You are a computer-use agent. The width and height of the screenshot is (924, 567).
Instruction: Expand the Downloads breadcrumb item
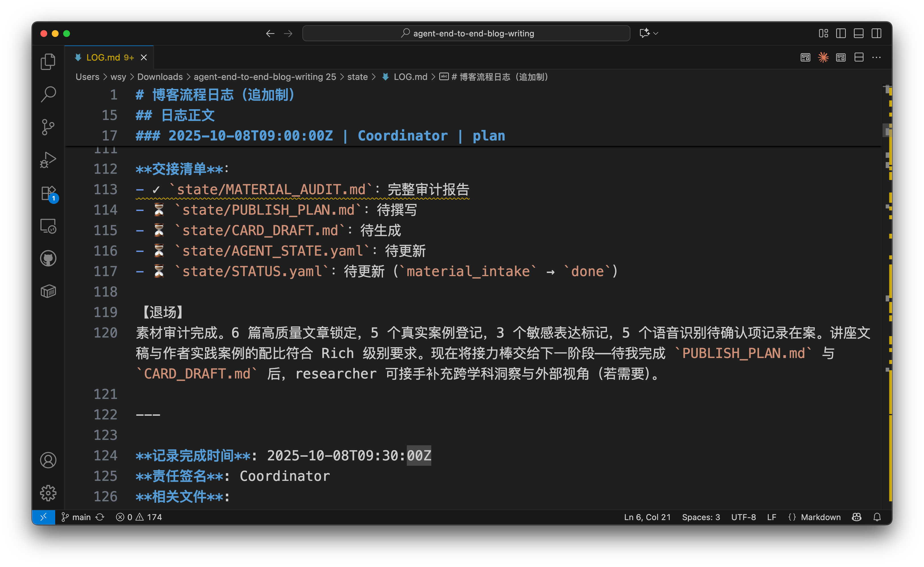pyautogui.click(x=160, y=77)
